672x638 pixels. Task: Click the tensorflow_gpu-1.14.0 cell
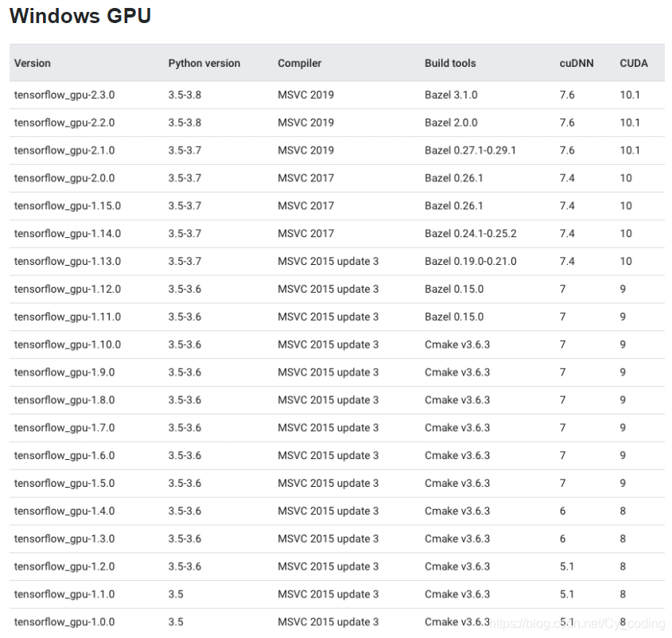(68, 234)
